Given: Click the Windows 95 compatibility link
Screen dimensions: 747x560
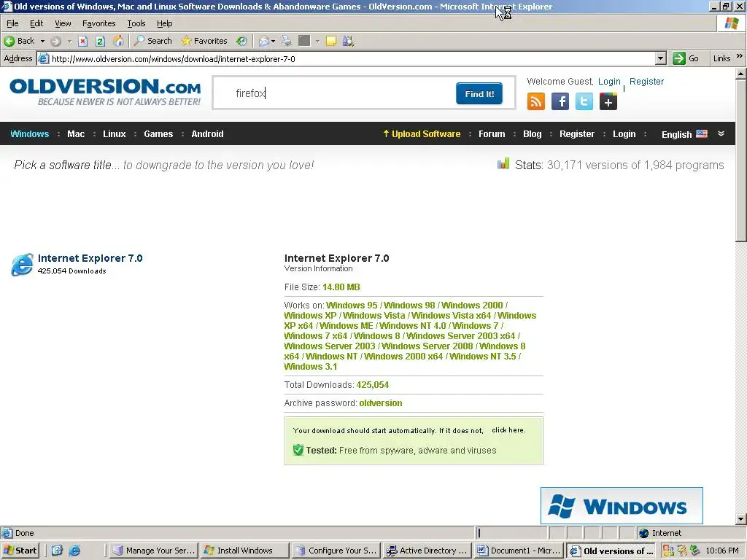Looking at the screenshot, I should [x=352, y=306].
